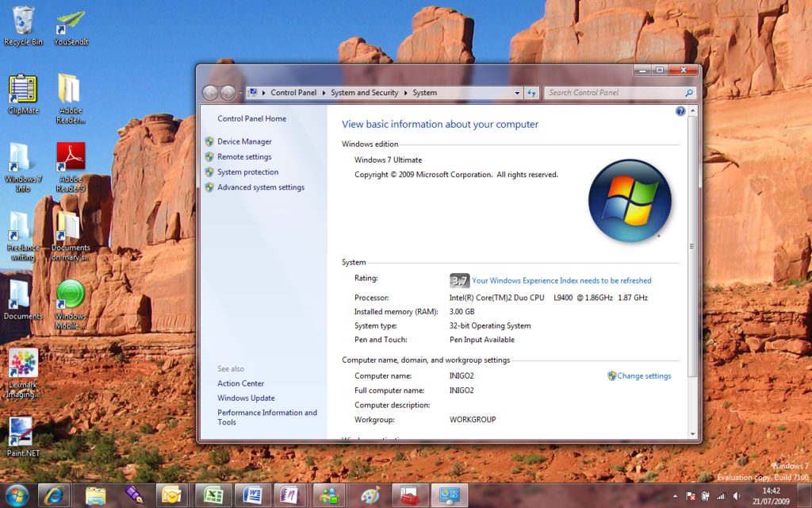This screenshot has width=812, height=508.
Task: Open the red toolbox taskbar icon
Action: (410, 495)
